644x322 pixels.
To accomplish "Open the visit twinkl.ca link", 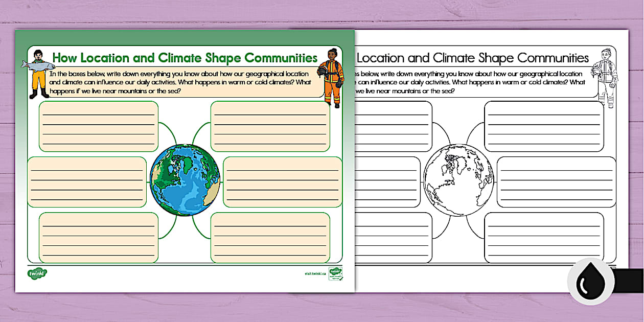I will tap(315, 274).
